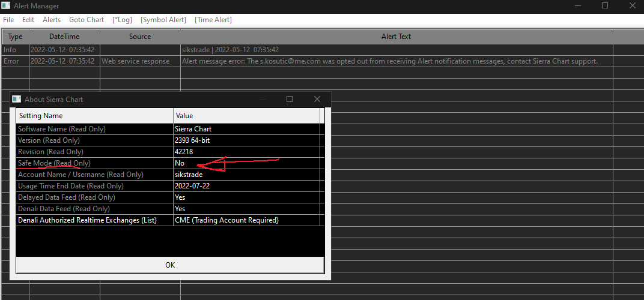The height and width of the screenshot is (300, 644).
Task: Click the Delayed Data Feed 'Yes' value
Action: pos(246,197)
